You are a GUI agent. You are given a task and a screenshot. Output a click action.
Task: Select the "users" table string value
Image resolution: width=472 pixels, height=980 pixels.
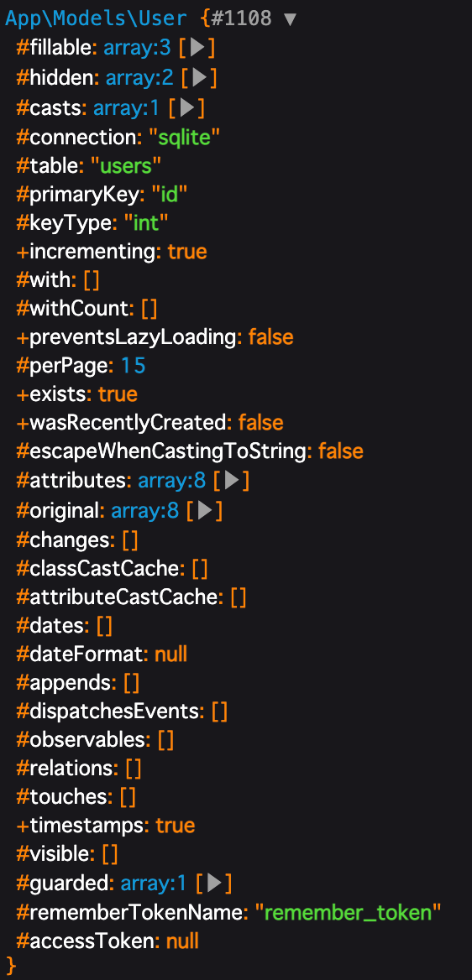click(x=127, y=165)
